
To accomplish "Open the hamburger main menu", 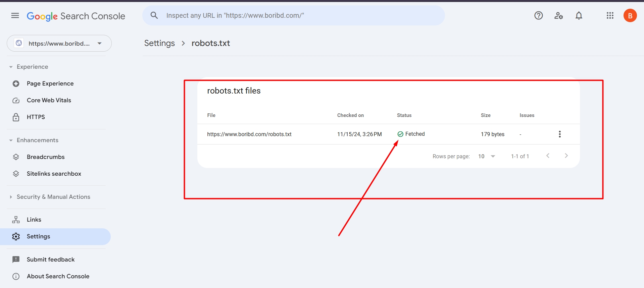I will pos(15,16).
